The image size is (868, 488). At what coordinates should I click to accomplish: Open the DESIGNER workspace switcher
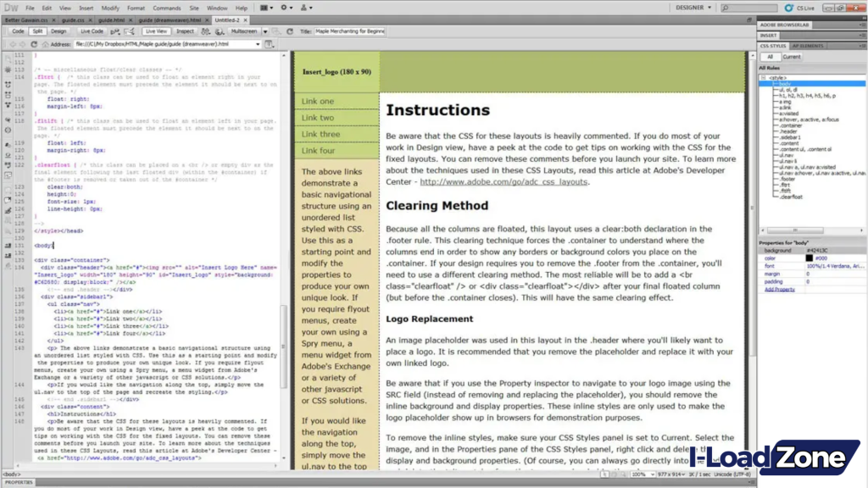coord(690,7)
